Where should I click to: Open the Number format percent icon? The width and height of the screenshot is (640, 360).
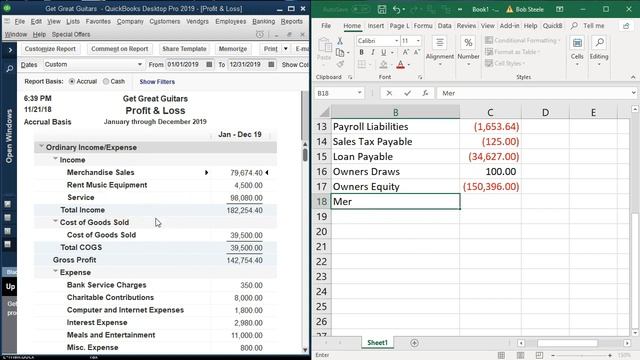(x=468, y=42)
